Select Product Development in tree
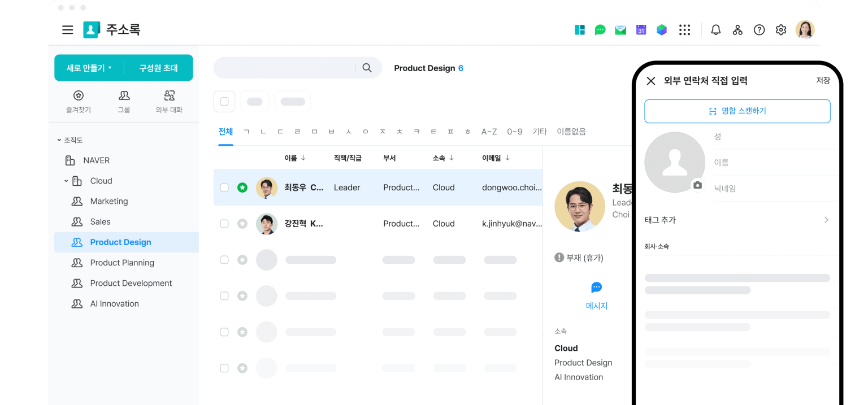 [131, 283]
